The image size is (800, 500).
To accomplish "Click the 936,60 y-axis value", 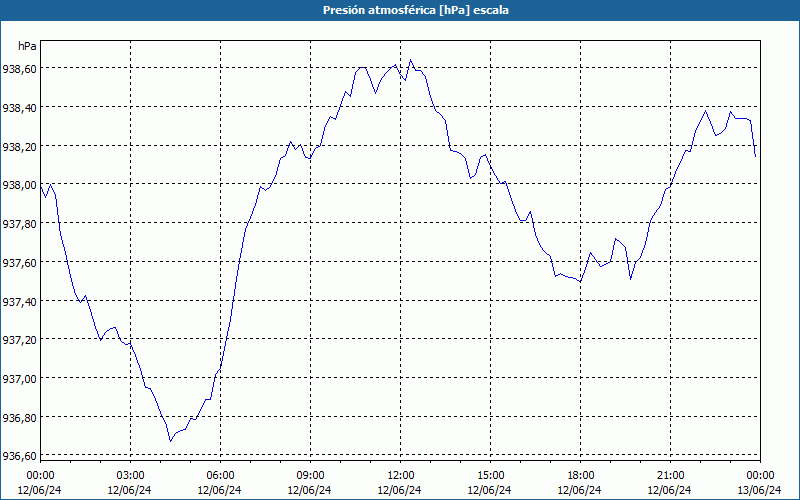I will coord(20,456).
